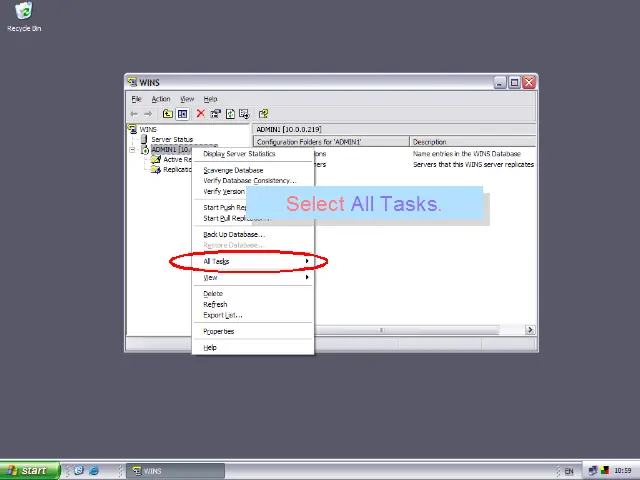The image size is (640, 480).
Task: Click Internet Explorer in the quick launch
Action: coord(94,470)
